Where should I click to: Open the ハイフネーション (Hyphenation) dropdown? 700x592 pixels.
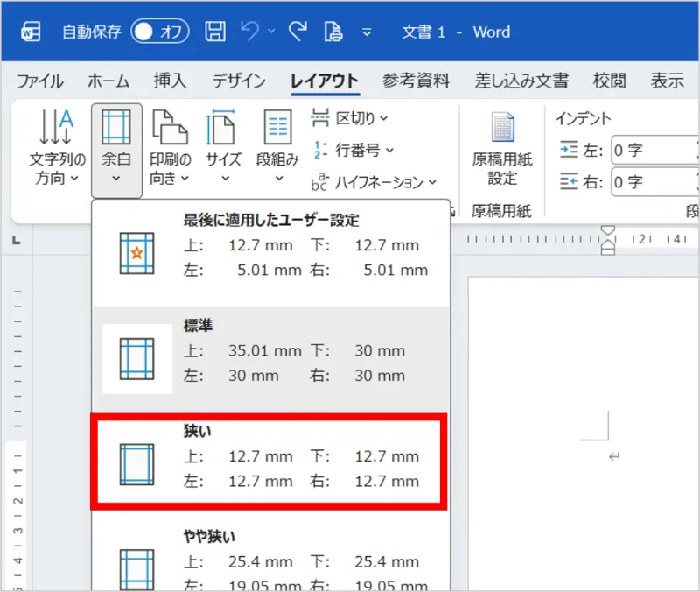(374, 182)
